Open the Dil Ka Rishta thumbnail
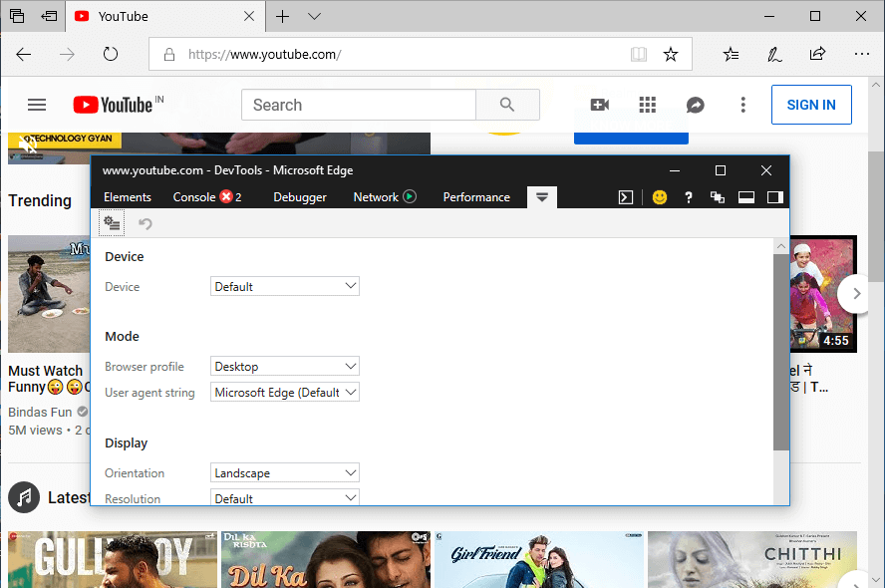885x588 pixels. (326, 559)
